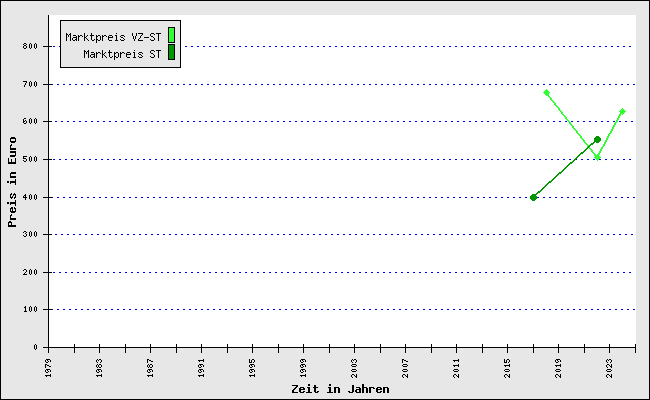The width and height of the screenshot is (650, 400).
Task: Click the x-axis year label 2015
Action: [x=507, y=368]
